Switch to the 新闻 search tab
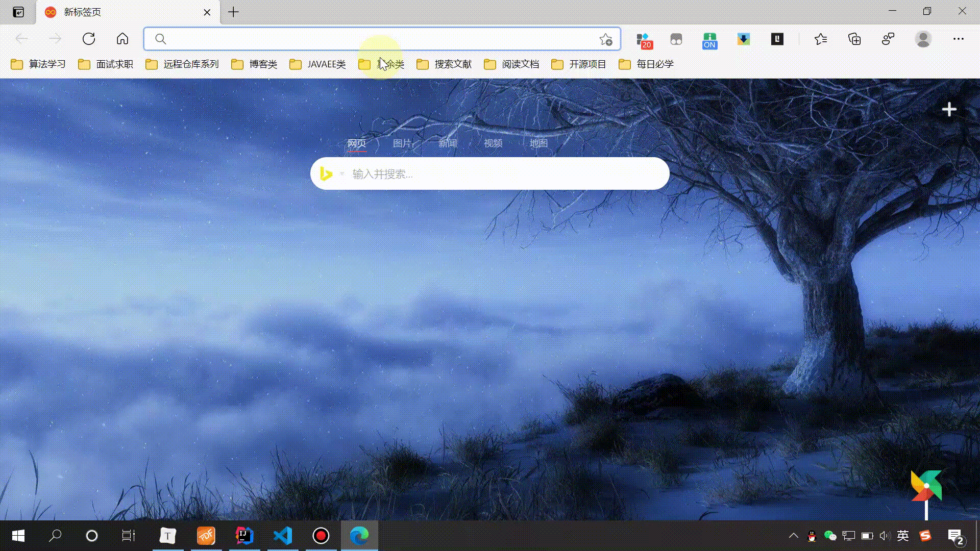The height and width of the screenshot is (551, 980). coord(448,143)
